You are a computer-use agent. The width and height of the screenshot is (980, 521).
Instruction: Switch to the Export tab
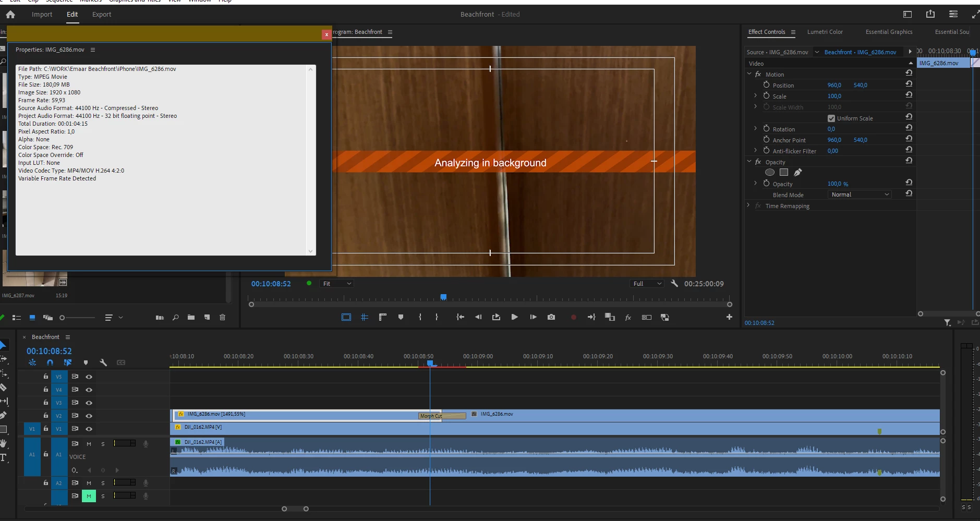pyautogui.click(x=102, y=15)
